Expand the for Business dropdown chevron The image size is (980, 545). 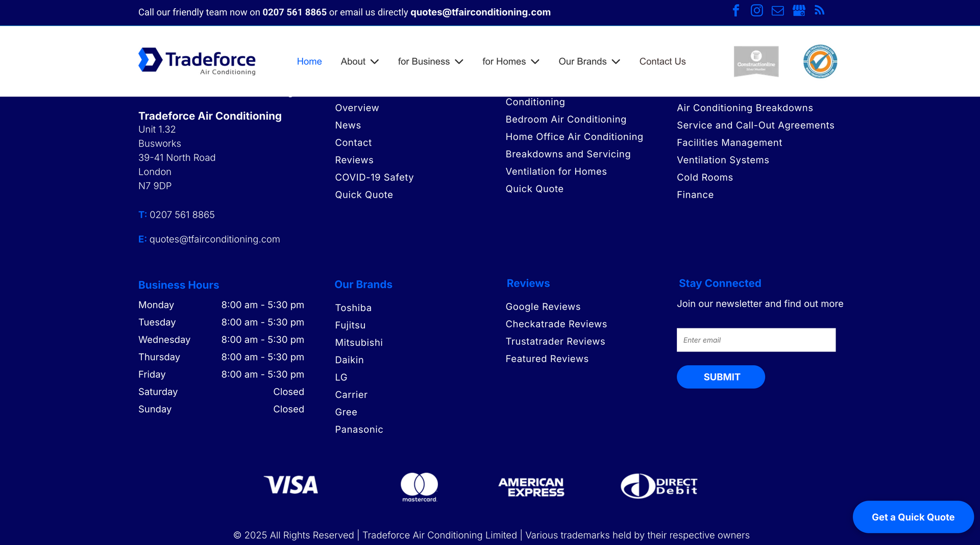click(x=459, y=62)
